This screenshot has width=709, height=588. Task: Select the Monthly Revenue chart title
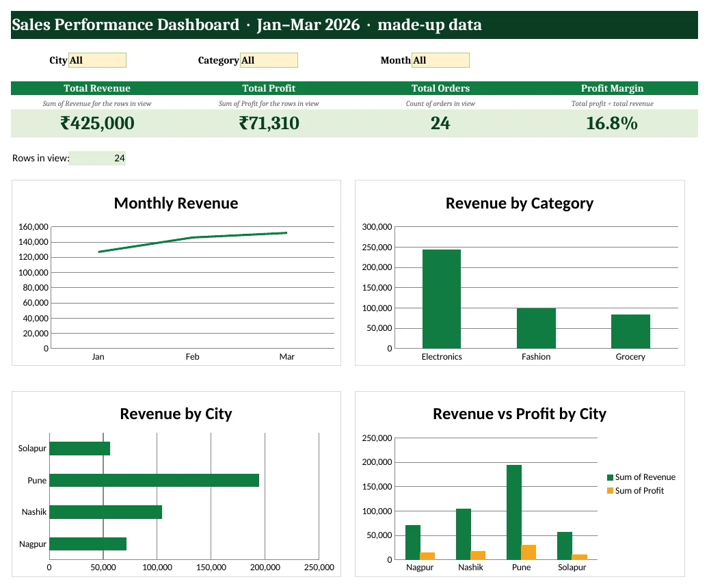[x=176, y=203]
